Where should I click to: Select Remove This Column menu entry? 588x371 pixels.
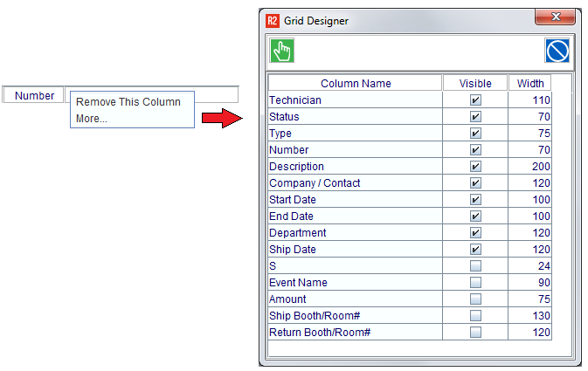[x=128, y=102]
